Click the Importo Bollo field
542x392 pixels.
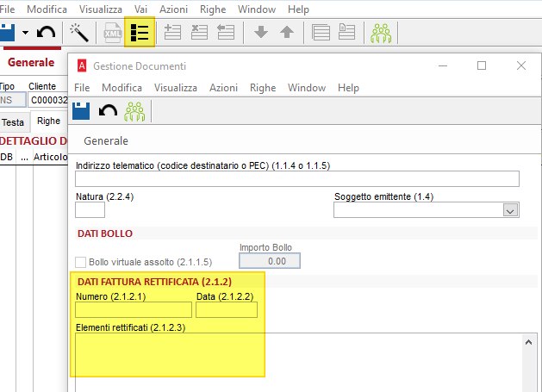[x=270, y=261]
